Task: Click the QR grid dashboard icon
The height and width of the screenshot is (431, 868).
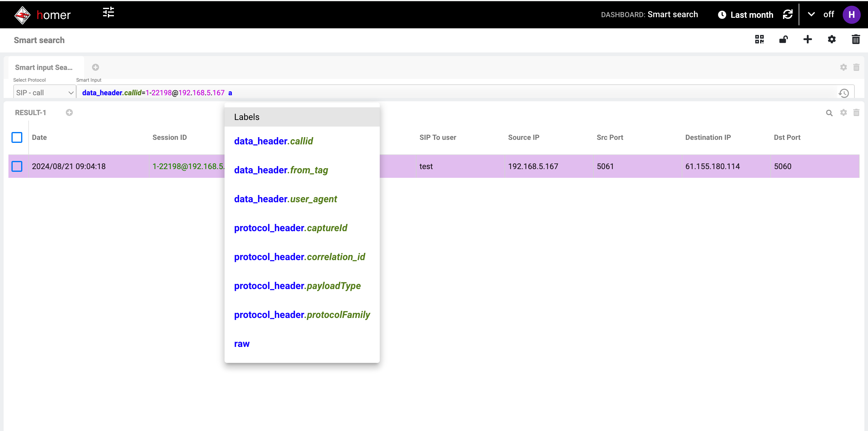Action: pyautogui.click(x=759, y=39)
